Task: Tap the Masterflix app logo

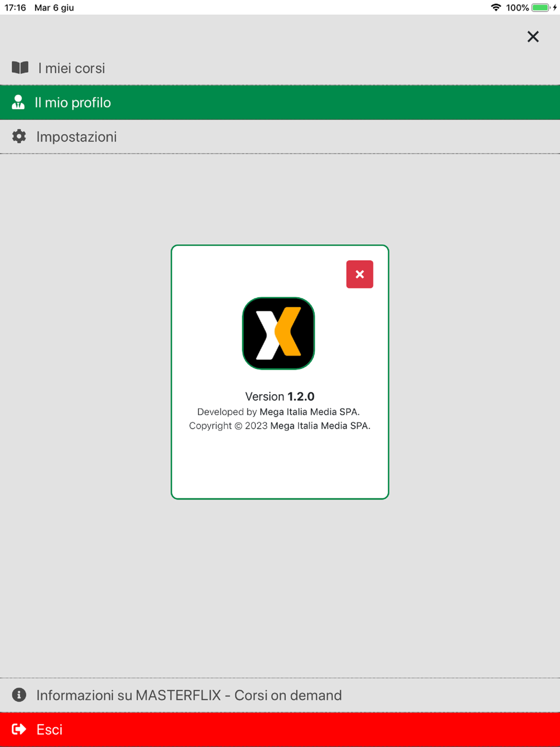Action: 278,333
